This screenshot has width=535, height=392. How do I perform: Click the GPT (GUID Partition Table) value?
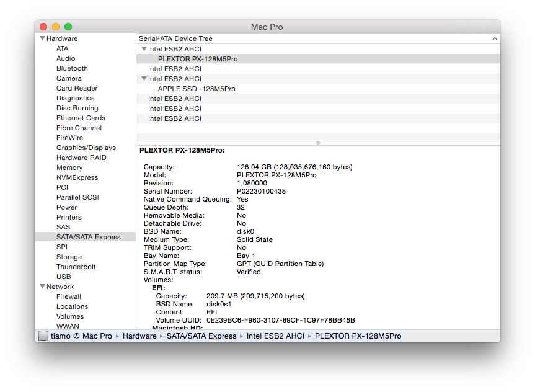coord(280,264)
